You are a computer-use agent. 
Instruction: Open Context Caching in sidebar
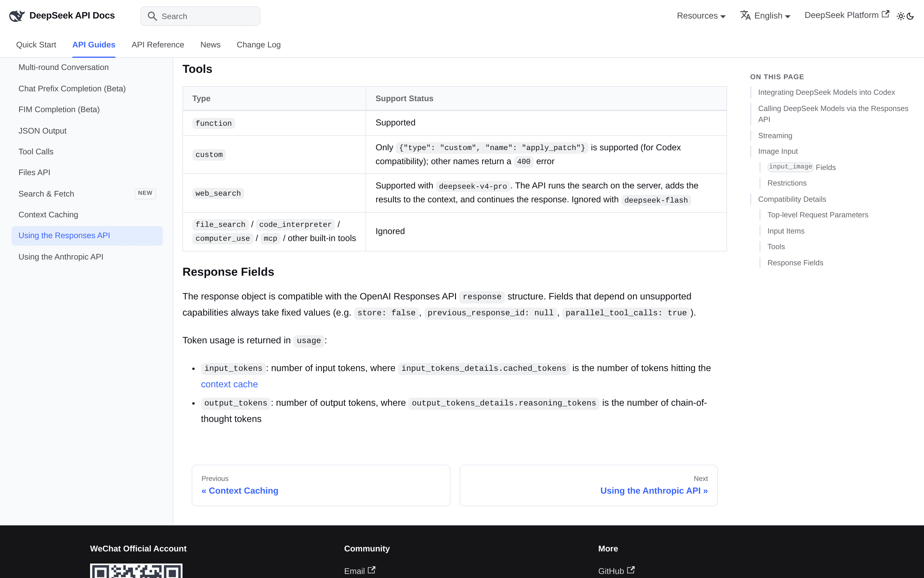coord(87,215)
